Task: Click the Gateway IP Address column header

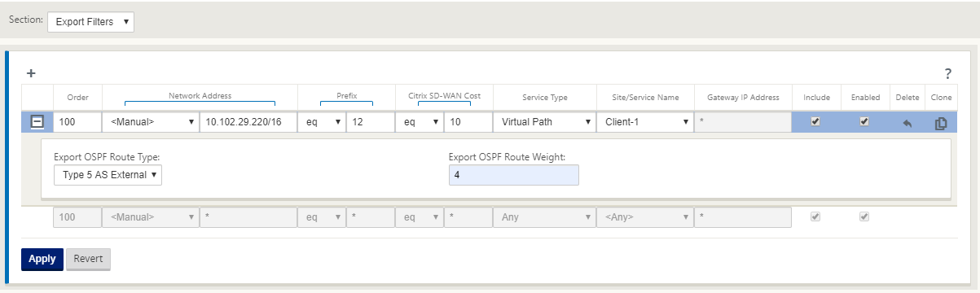Action: click(743, 98)
